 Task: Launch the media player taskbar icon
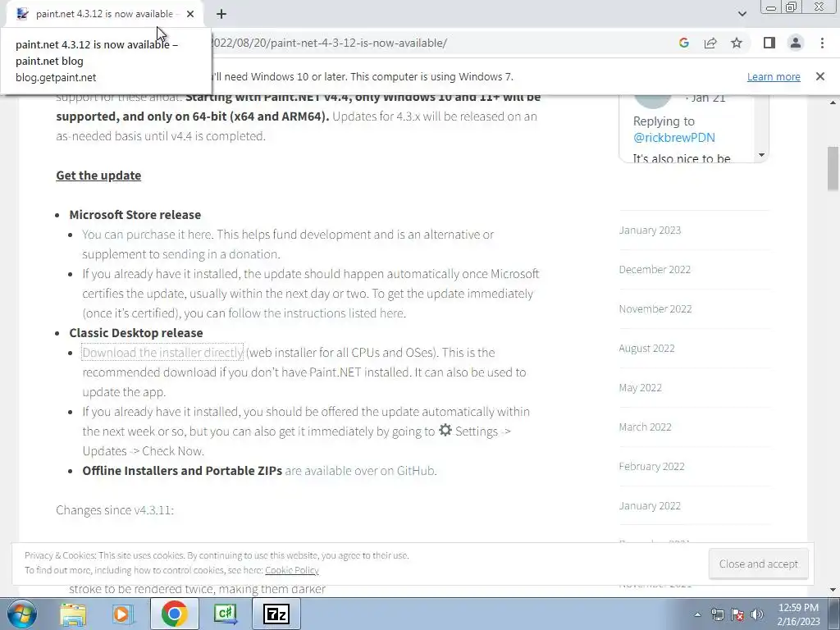click(x=123, y=614)
